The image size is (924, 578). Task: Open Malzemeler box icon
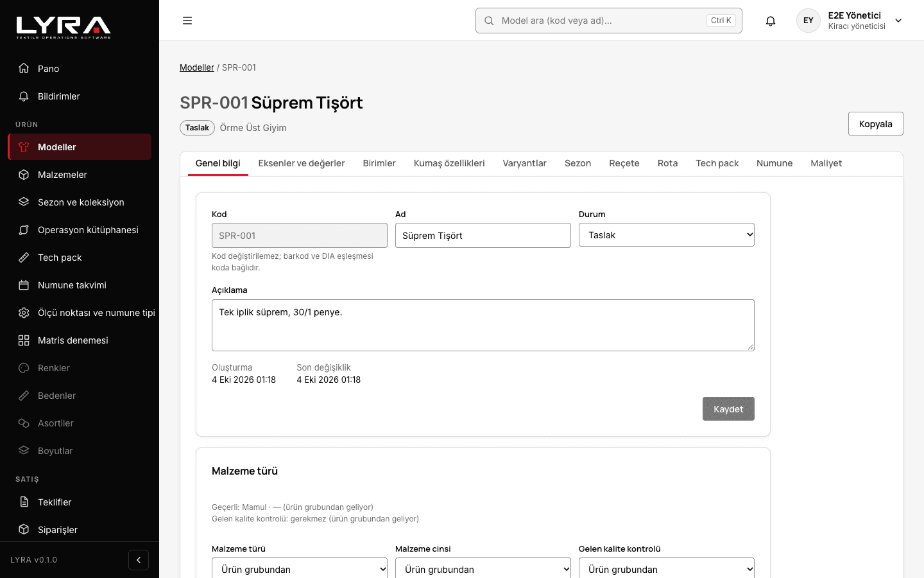[x=24, y=175]
